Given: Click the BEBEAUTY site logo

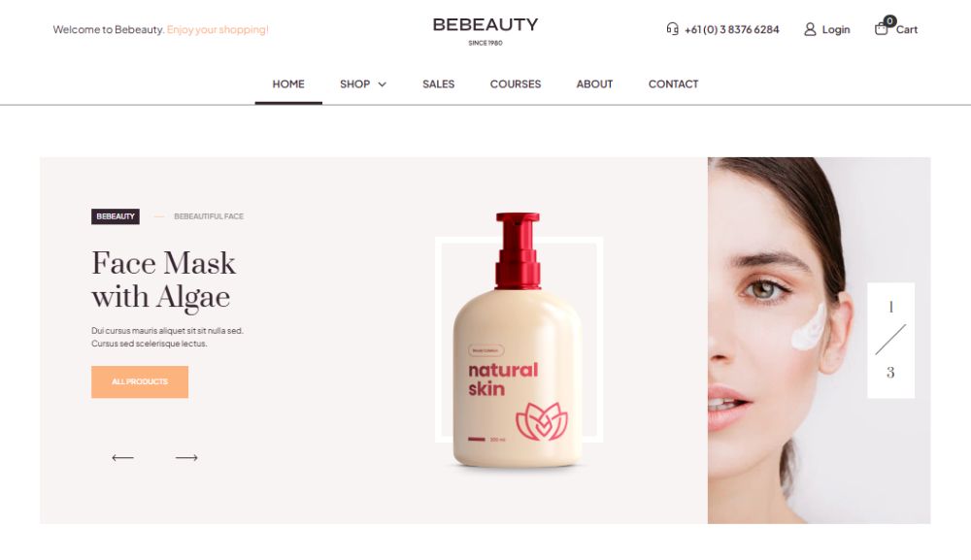Looking at the screenshot, I should coord(485,30).
